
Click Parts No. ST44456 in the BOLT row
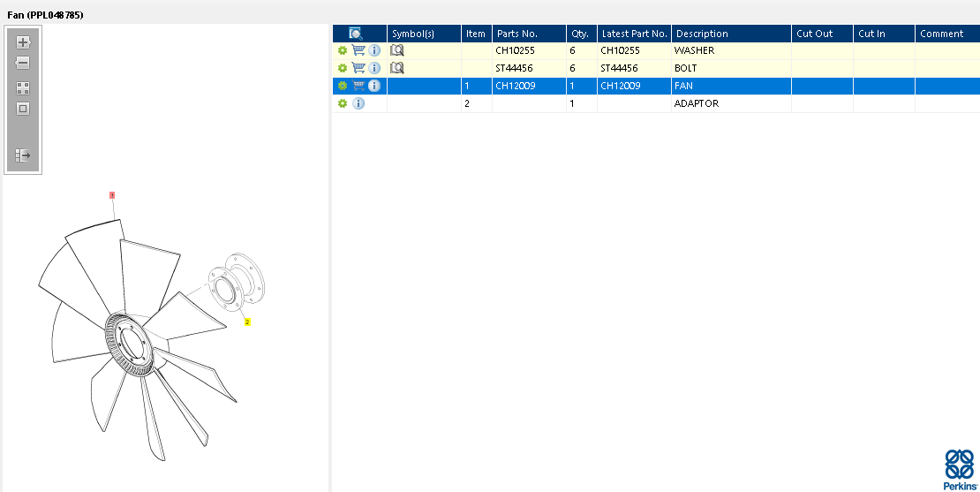[x=514, y=68]
